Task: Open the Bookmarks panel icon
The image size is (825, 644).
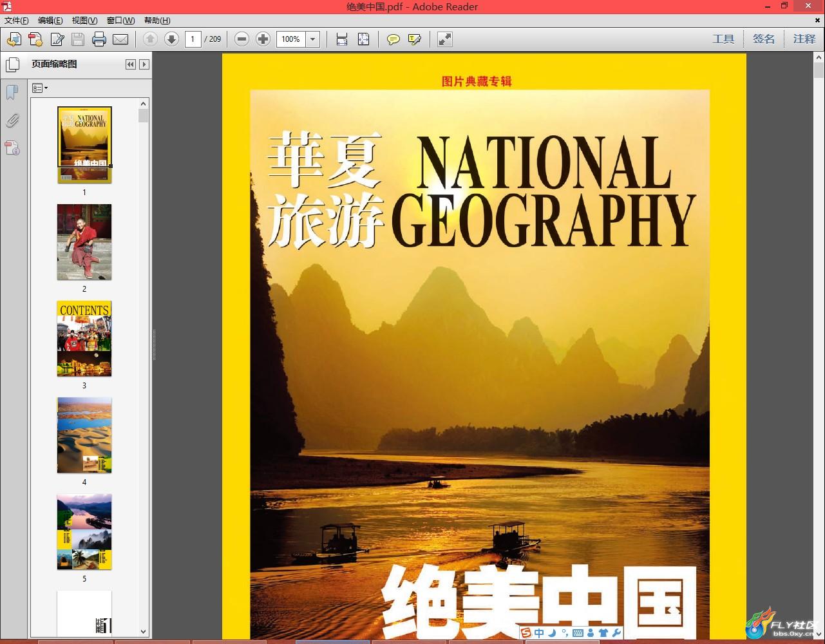Action: (12, 93)
